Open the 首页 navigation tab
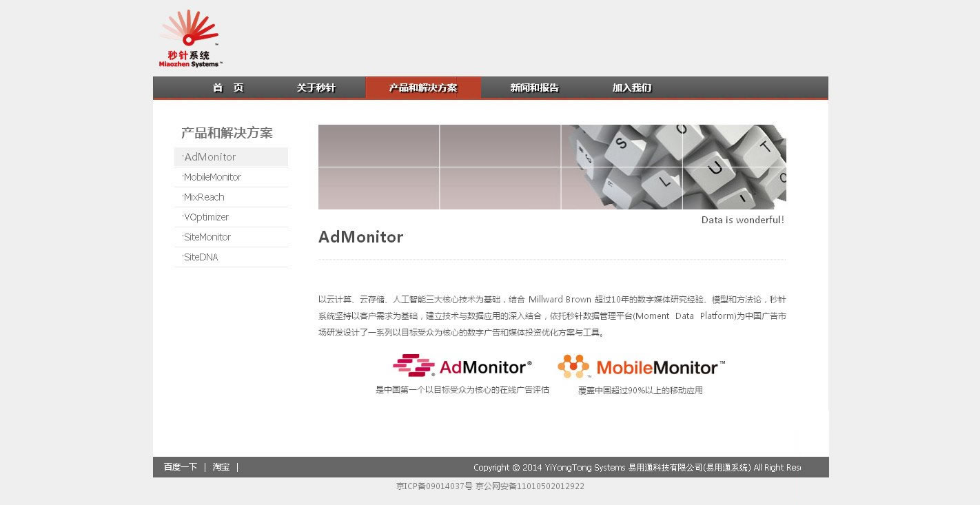Viewport: 980px width, 505px height. click(x=228, y=87)
